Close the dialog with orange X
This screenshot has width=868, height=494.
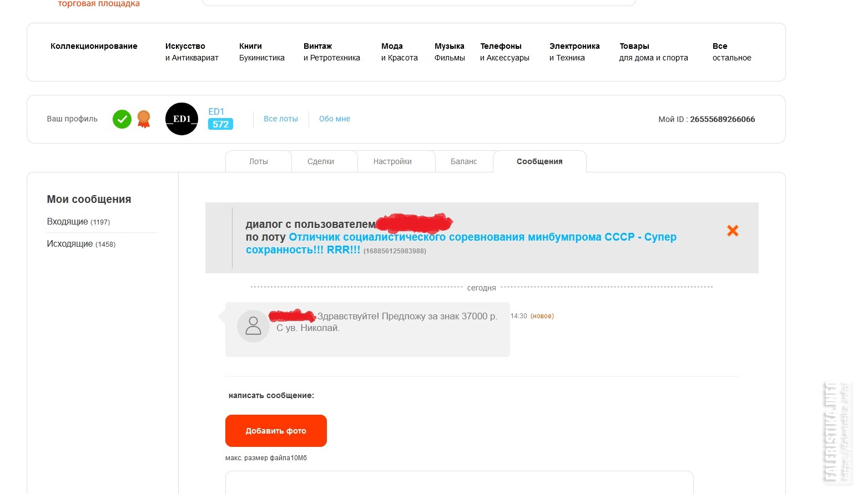[733, 231]
